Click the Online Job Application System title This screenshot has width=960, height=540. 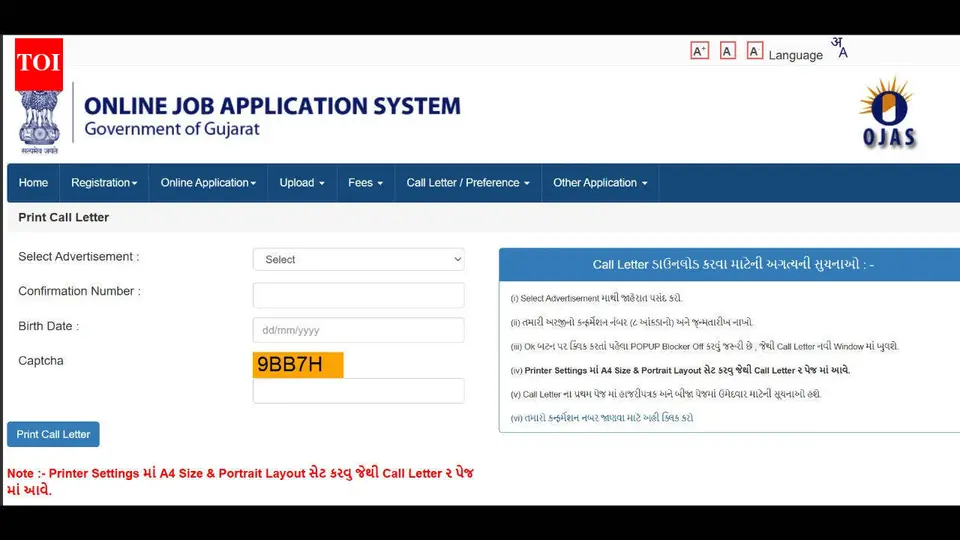coord(272,106)
